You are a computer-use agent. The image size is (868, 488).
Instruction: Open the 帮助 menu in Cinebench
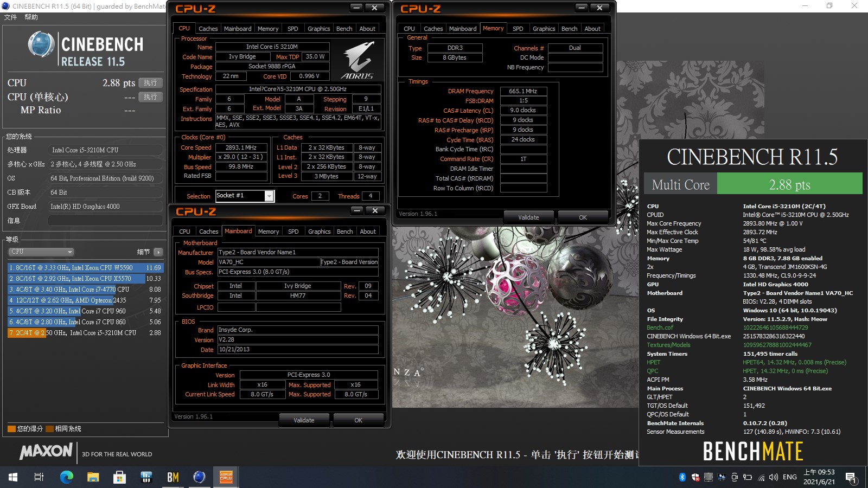[x=31, y=17]
